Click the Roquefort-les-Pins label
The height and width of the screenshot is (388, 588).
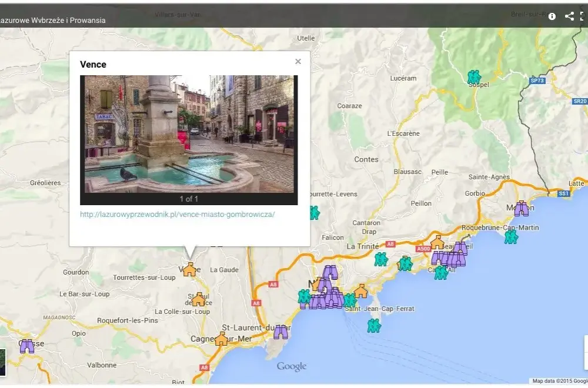point(128,320)
